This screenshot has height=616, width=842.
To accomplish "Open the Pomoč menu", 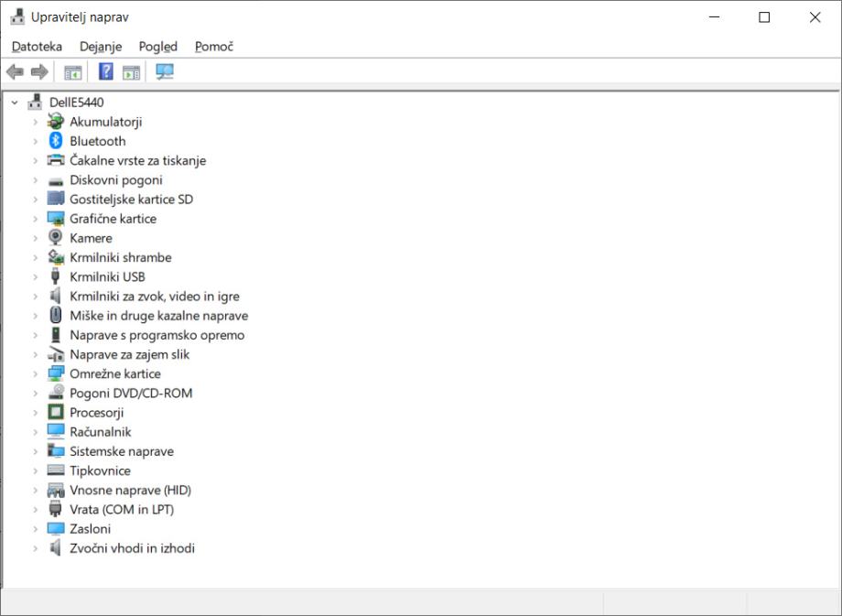I will [214, 47].
